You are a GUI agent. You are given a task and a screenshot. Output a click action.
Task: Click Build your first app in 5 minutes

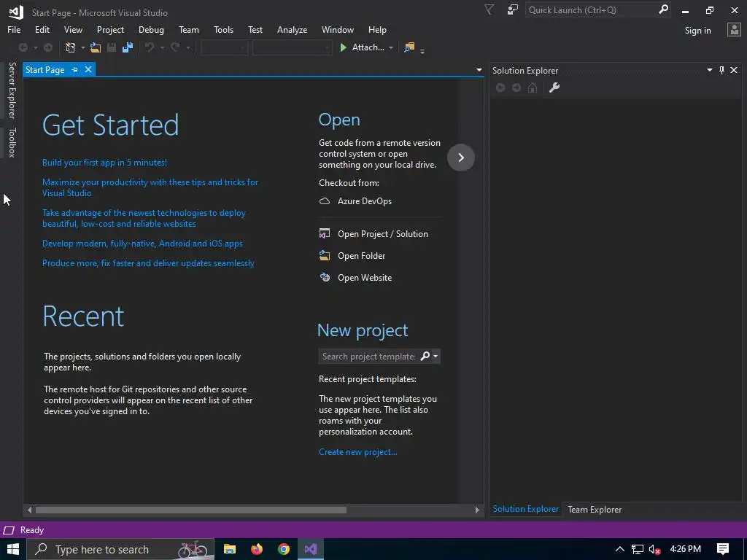[104, 163]
